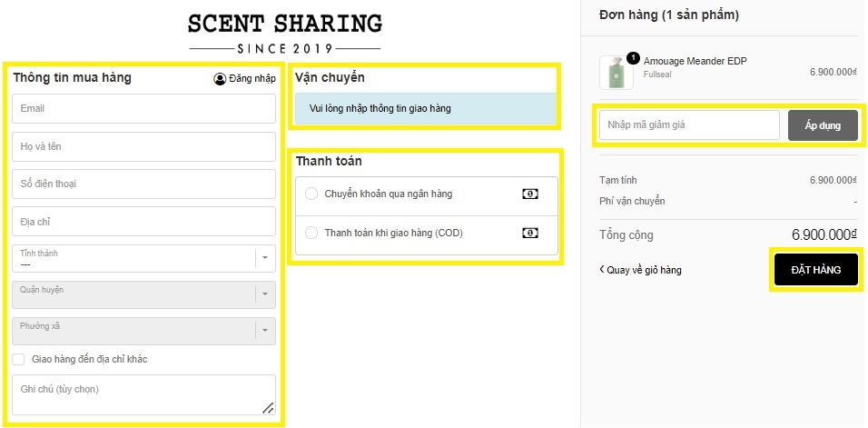Click the Scent Sharing logo

[285, 34]
